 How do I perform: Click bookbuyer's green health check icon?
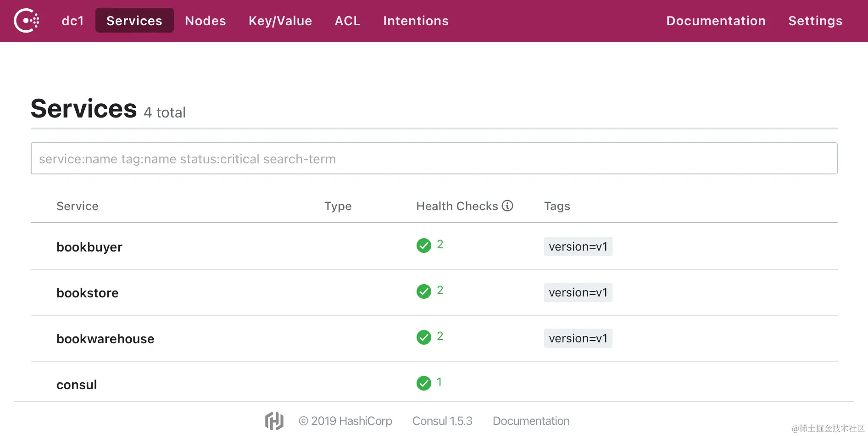(x=423, y=246)
